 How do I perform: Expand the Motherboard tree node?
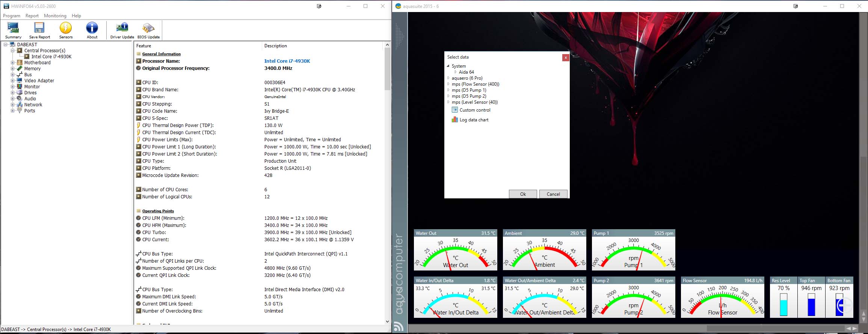coord(12,63)
